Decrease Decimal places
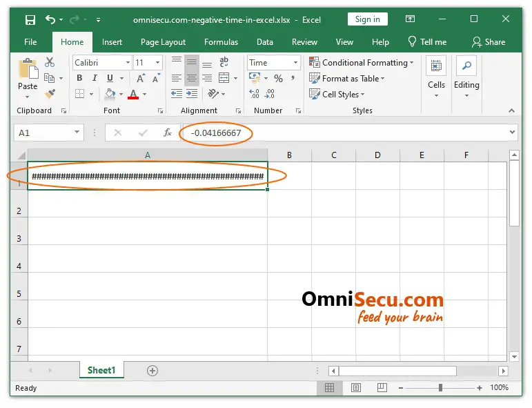 tap(269, 94)
